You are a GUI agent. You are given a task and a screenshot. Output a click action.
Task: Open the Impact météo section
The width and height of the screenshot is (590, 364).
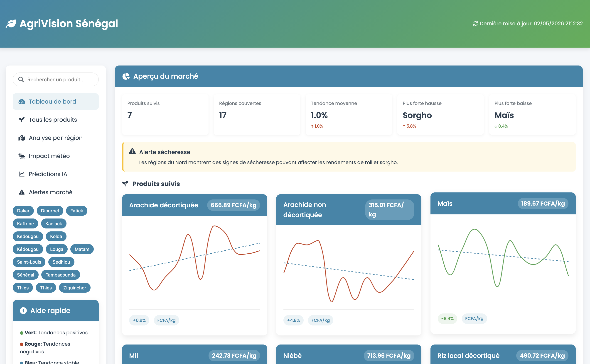(x=56, y=156)
